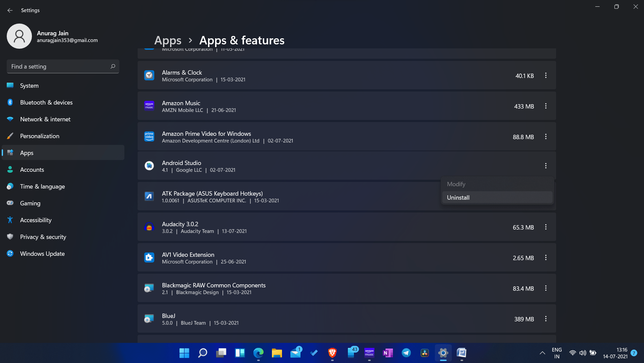
Task: Open Gaming settings
Action: coord(63,203)
